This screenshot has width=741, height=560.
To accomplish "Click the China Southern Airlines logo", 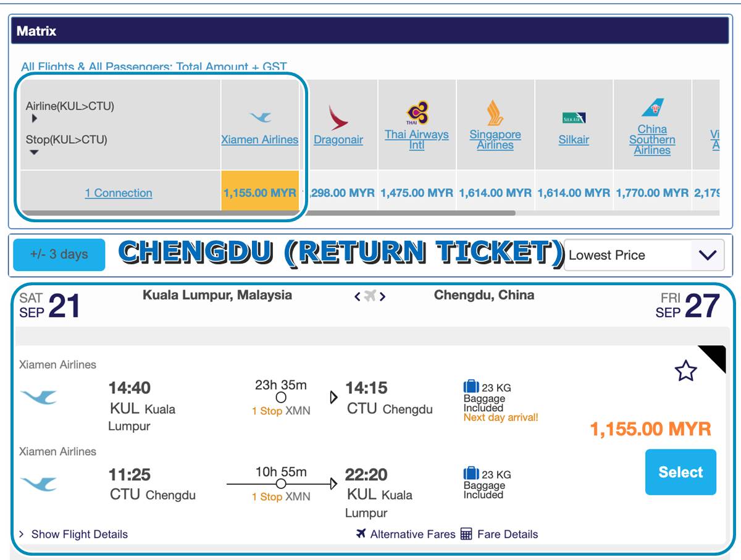I will [x=652, y=108].
